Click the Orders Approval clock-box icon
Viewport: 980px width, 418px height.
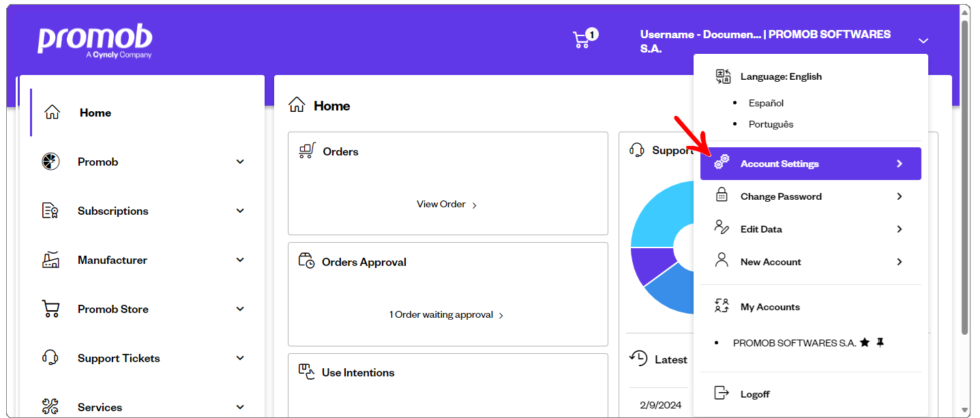tap(307, 261)
